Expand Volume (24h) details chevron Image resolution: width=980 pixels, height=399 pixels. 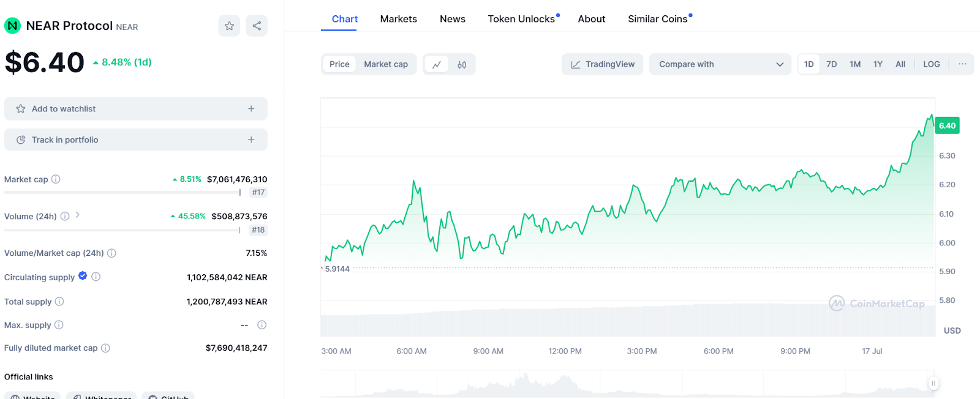pyautogui.click(x=78, y=215)
